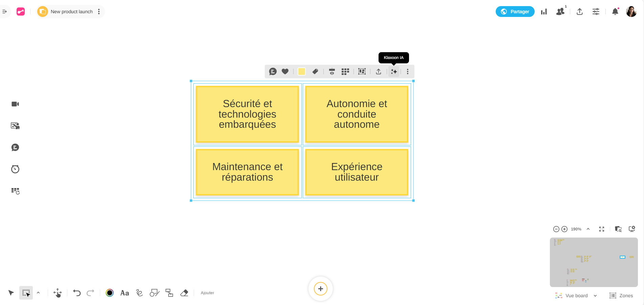Viewport: 644px width, 305px height.
Task: Open Klaxoon IA sparkle tool
Action: [x=394, y=72]
